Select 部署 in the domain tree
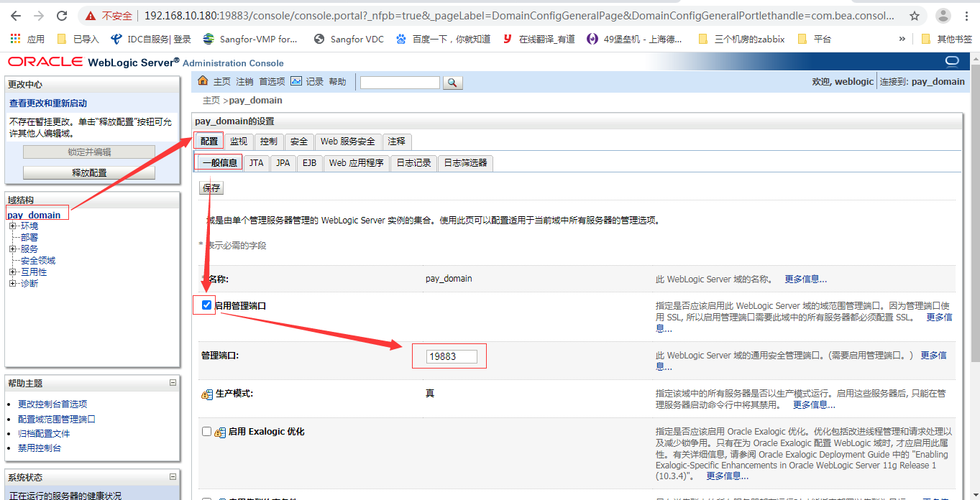Screen dimensions: 980x500 click(x=29, y=238)
